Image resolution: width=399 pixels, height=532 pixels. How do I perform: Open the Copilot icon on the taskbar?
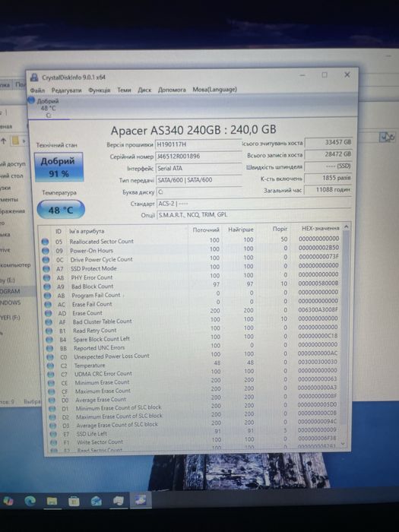(x=8, y=500)
